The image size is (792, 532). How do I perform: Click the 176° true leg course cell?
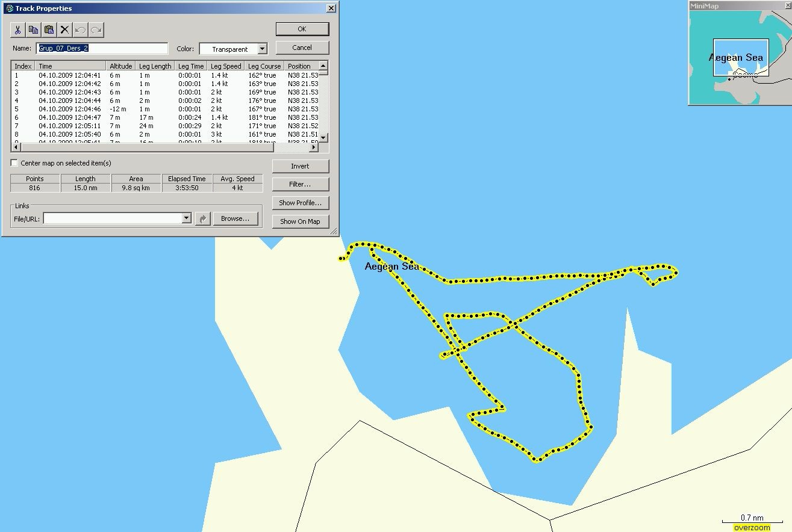click(262, 101)
